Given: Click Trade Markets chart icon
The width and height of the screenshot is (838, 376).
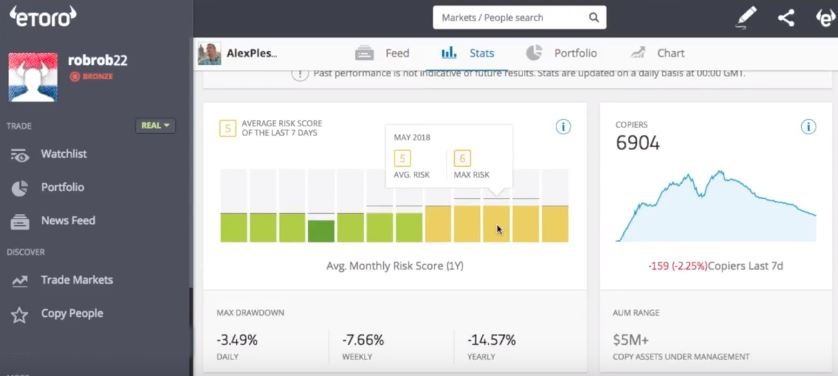Looking at the screenshot, I should click(20, 280).
